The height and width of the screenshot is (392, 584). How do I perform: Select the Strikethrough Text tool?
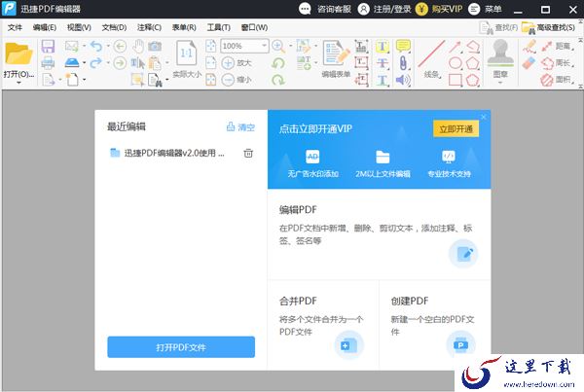click(383, 63)
